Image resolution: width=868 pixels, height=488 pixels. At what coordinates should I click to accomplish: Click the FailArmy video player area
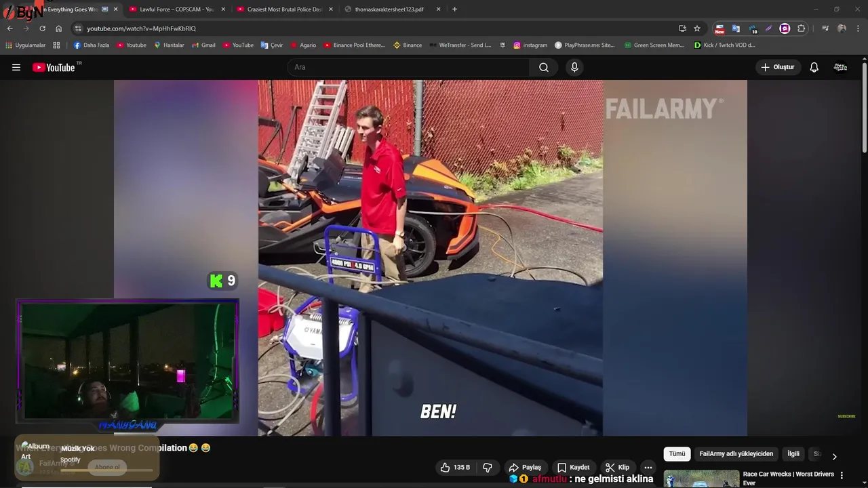(x=430, y=258)
